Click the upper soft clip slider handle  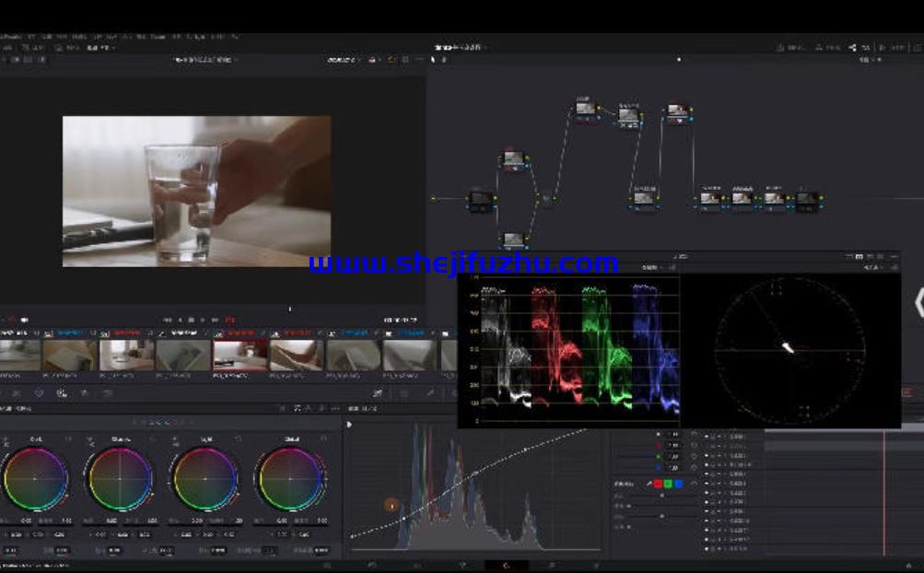click(661, 496)
